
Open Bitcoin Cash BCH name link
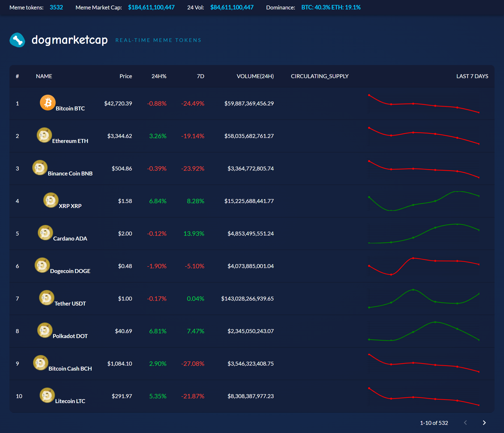click(x=70, y=369)
